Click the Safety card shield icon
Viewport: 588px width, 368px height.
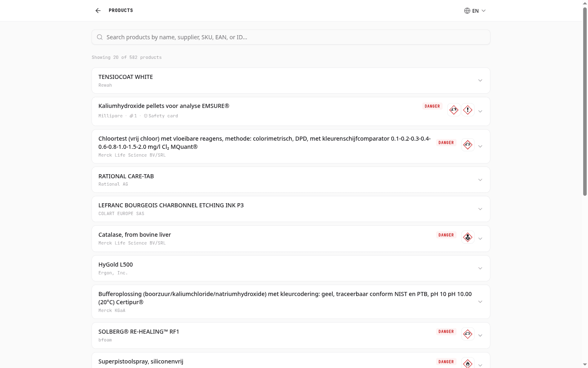146,116
